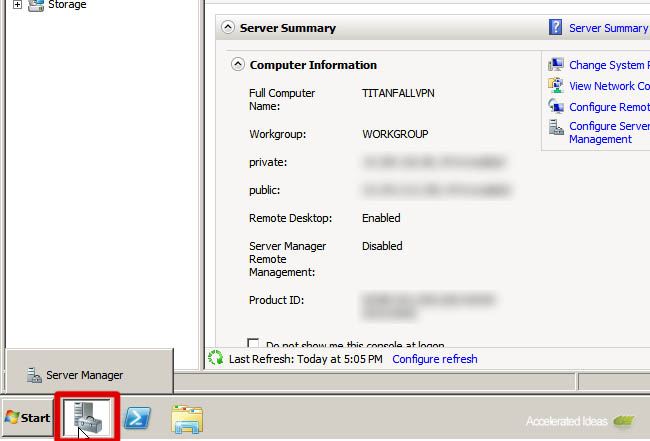
Task: Click the 'public:' label
Action: 264,190
